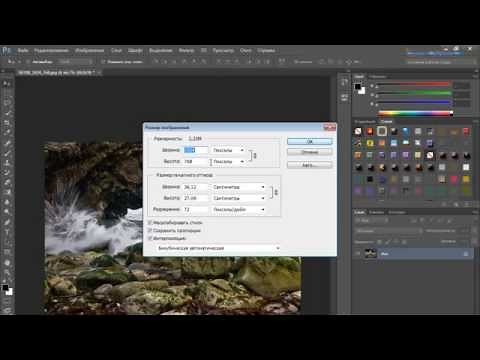Open layer blend mode dropdown
This screenshot has width=480, height=360.
(389, 231)
